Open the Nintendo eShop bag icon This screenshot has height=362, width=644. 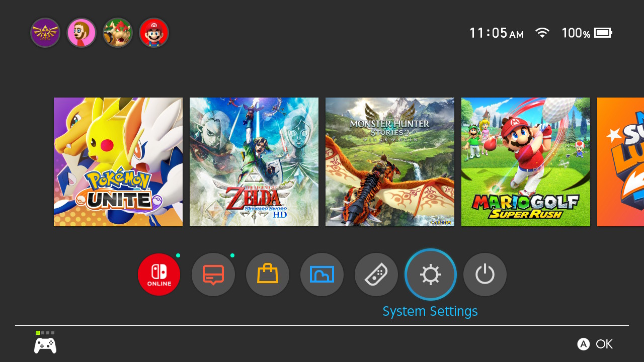point(268,275)
